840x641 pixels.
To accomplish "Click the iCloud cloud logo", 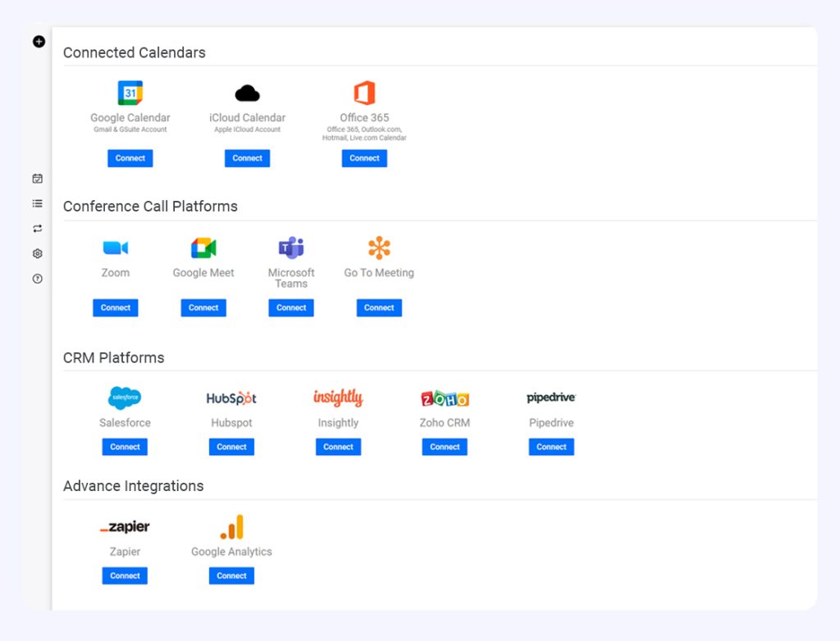I will [x=248, y=93].
